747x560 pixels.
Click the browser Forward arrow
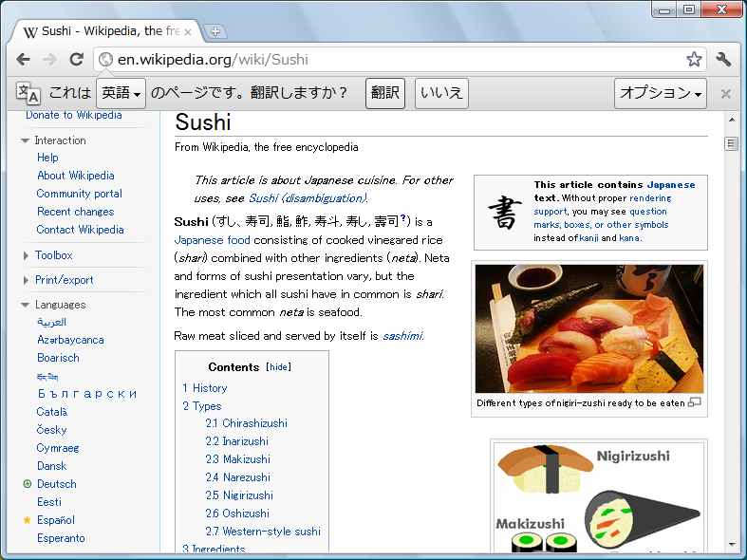click(49, 60)
